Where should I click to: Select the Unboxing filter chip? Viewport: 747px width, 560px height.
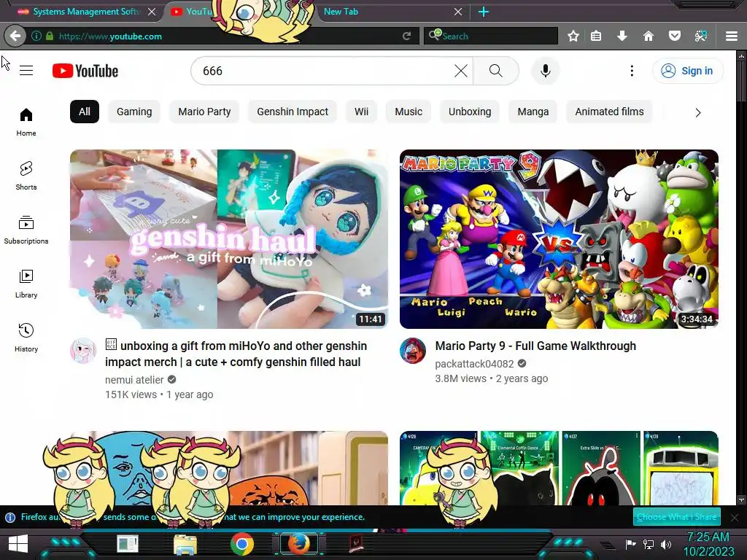click(x=470, y=112)
